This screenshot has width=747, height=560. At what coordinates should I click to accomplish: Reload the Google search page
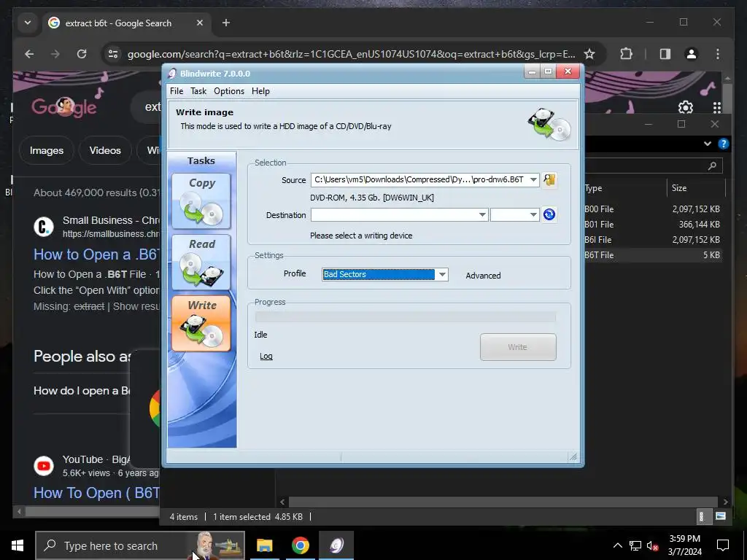[x=82, y=54]
